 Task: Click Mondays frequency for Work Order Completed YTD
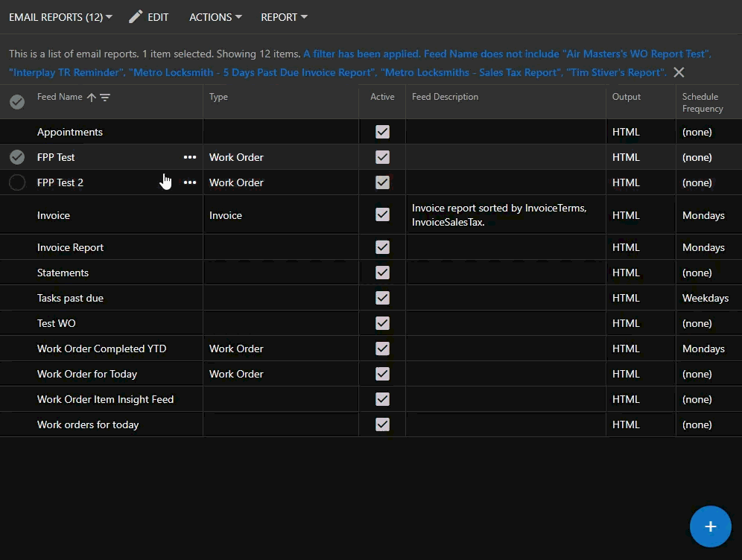click(703, 349)
